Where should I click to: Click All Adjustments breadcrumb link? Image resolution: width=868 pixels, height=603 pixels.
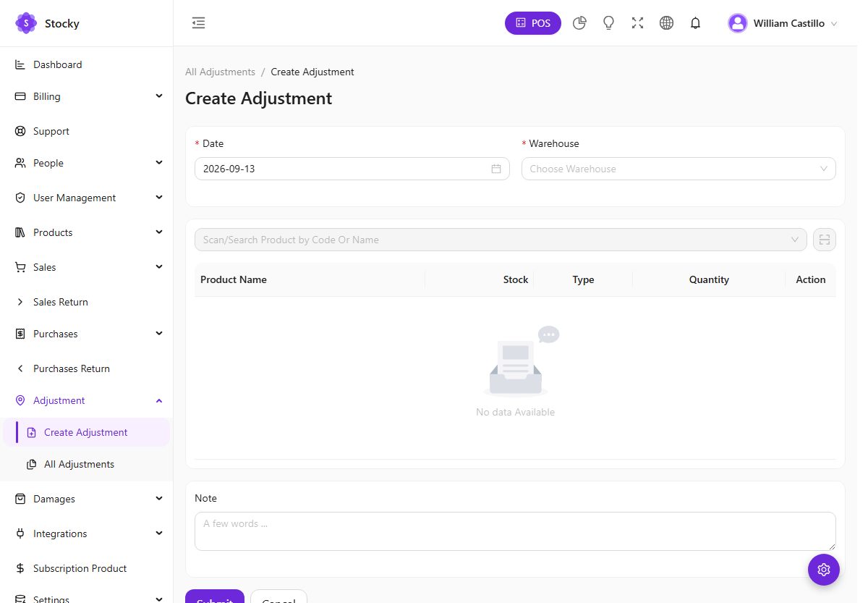(x=220, y=72)
